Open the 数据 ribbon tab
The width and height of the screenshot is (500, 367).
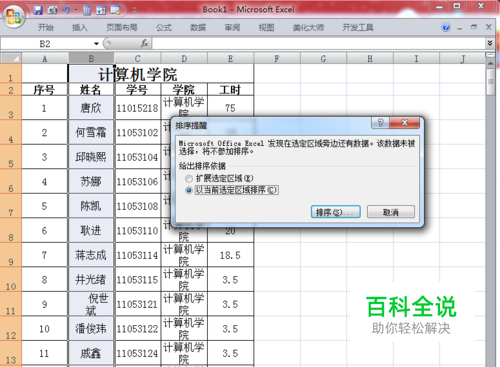click(x=198, y=27)
